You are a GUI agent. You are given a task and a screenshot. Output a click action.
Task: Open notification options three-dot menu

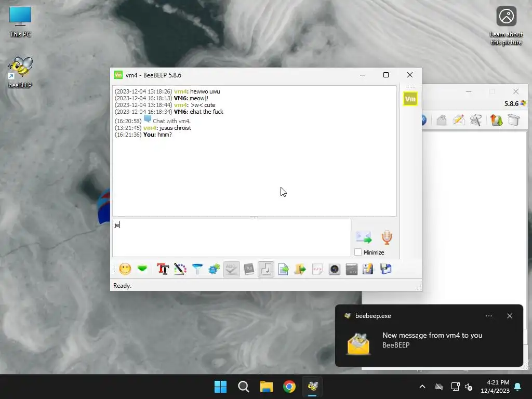488,316
